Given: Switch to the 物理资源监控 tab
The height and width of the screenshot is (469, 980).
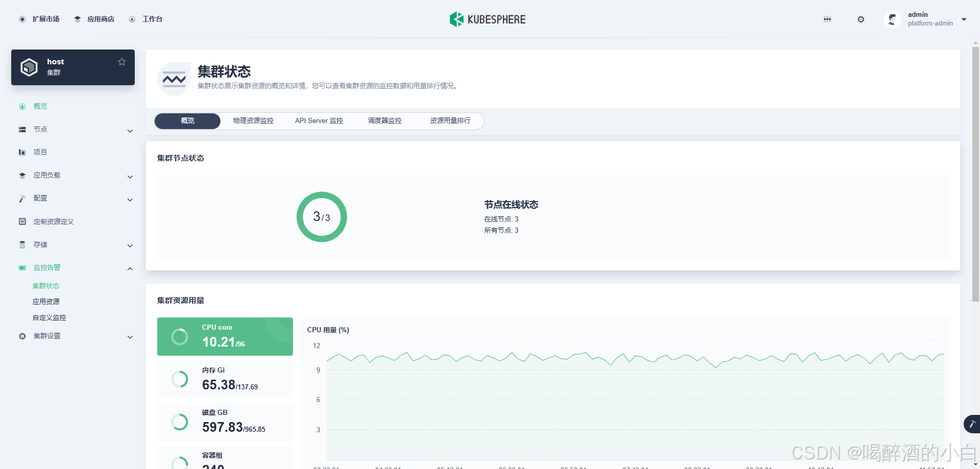Looking at the screenshot, I should tap(253, 121).
